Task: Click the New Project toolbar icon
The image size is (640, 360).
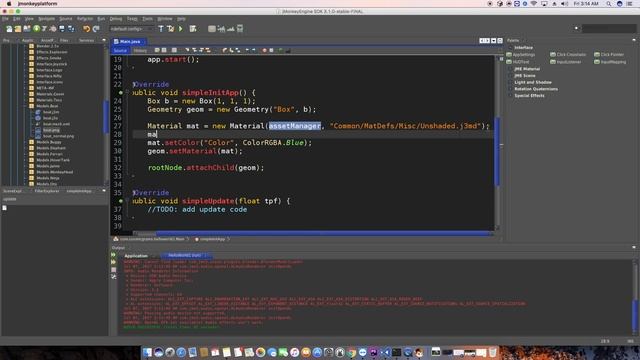Action: tap(18, 29)
